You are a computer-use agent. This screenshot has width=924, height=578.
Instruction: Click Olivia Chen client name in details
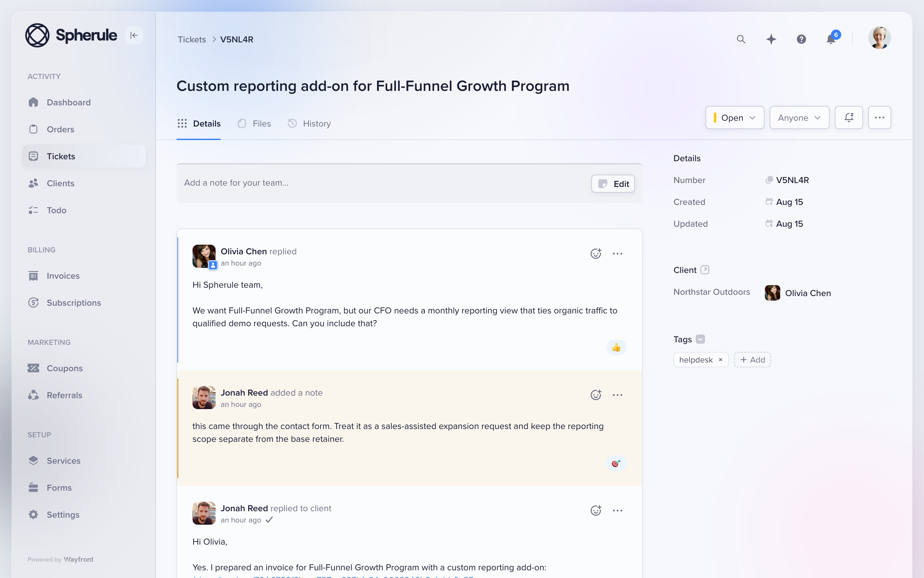tap(808, 293)
